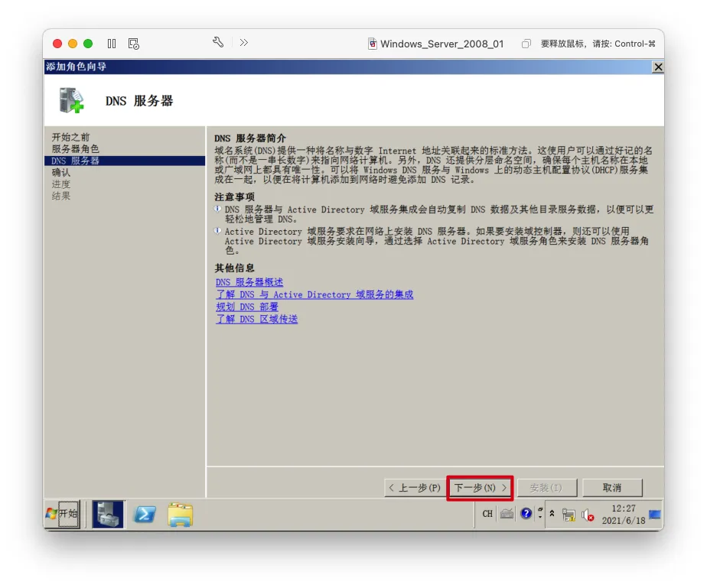Click the keyboard input method icon

click(x=507, y=514)
